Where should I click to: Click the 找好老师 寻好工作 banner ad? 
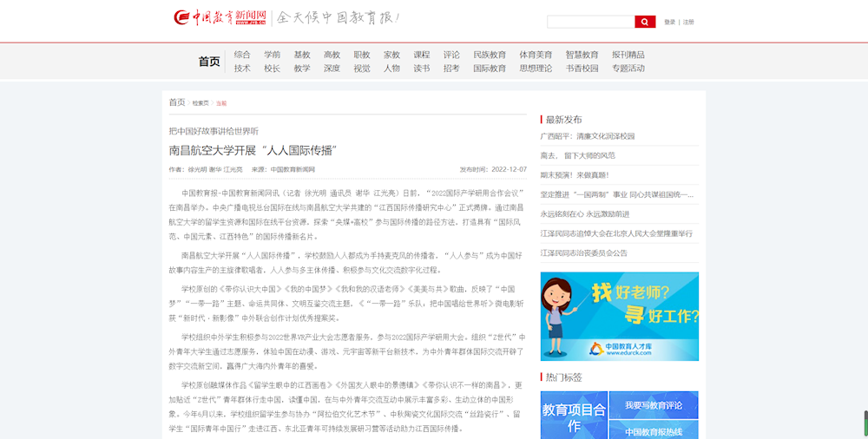619,316
